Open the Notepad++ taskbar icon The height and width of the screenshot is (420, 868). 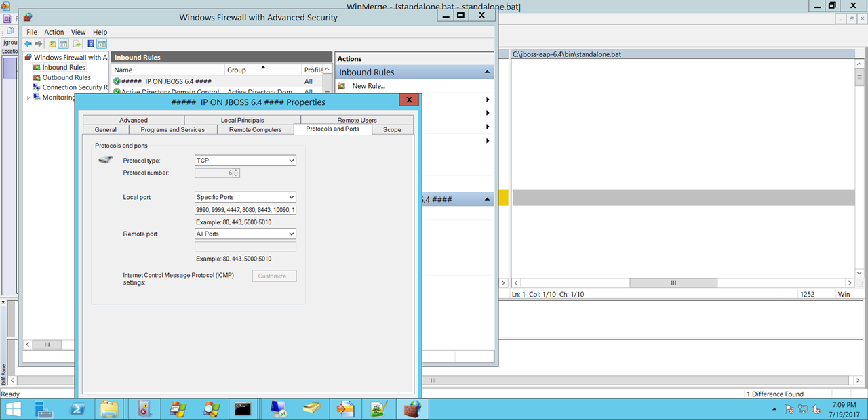[378, 409]
